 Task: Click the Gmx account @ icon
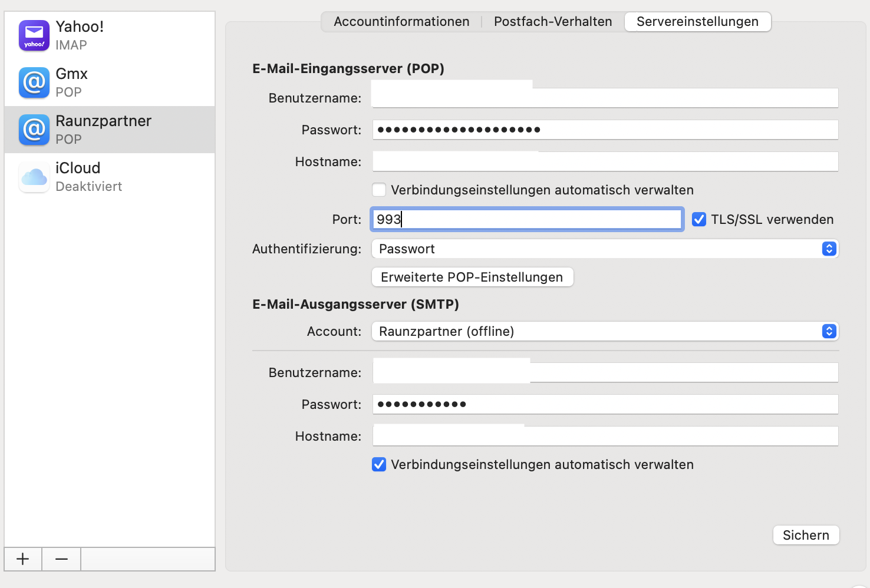pyautogui.click(x=34, y=82)
